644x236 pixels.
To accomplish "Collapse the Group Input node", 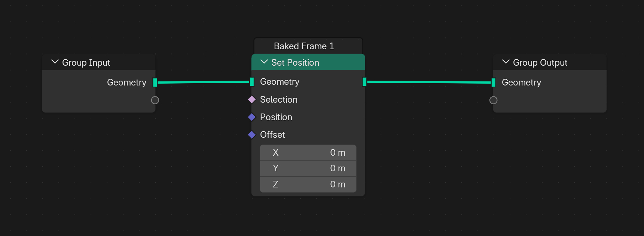I will tap(55, 62).
